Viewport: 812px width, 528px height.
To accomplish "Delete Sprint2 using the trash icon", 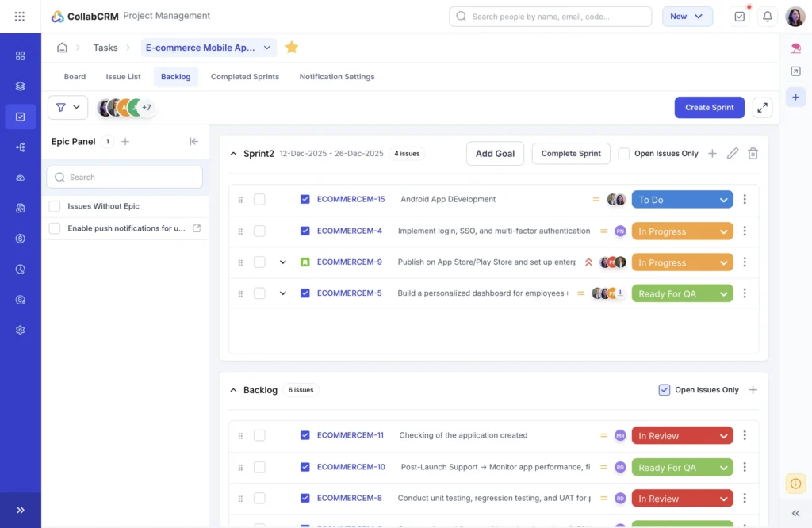I will coord(753,153).
